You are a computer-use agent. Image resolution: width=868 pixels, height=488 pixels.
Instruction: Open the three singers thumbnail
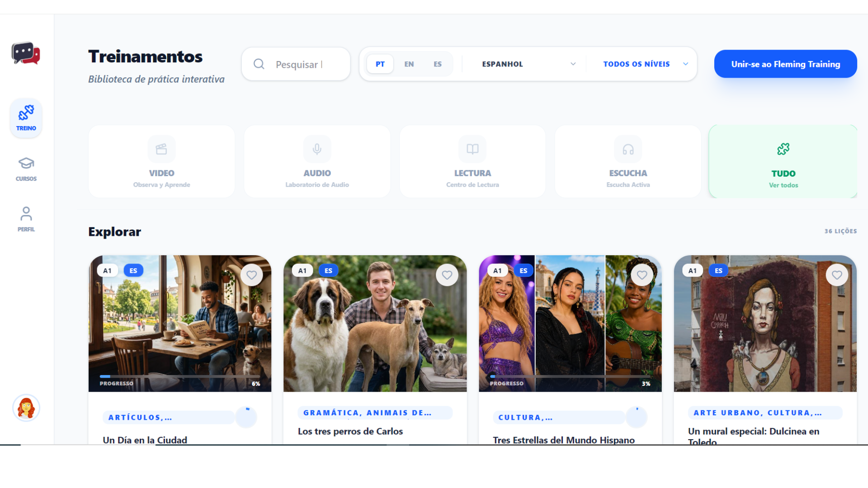click(x=570, y=324)
